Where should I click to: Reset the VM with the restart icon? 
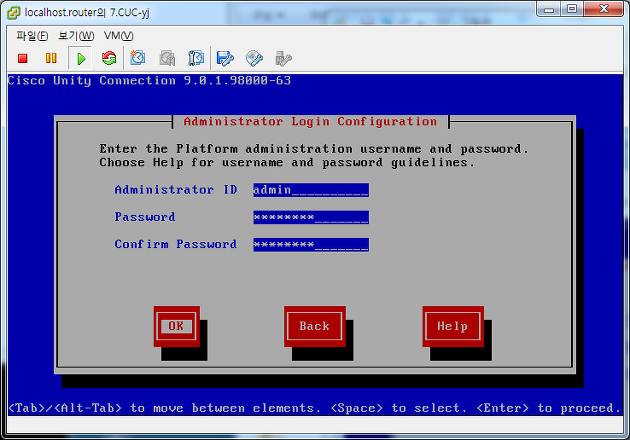click(109, 58)
